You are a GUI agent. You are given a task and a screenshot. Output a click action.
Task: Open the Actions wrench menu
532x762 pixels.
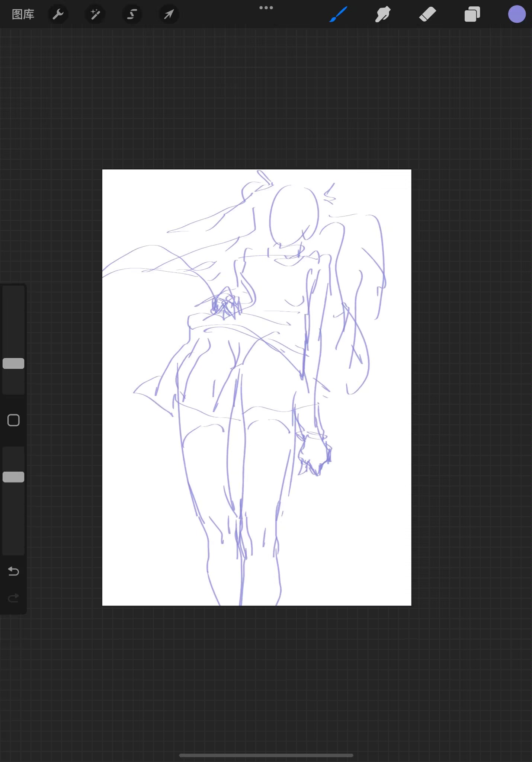coord(58,15)
